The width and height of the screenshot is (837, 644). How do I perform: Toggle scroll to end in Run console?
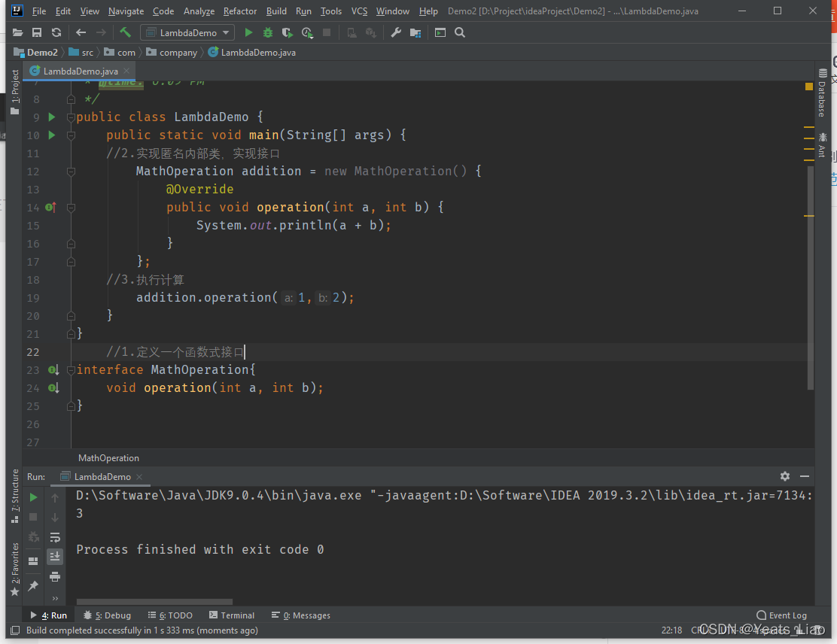point(55,557)
